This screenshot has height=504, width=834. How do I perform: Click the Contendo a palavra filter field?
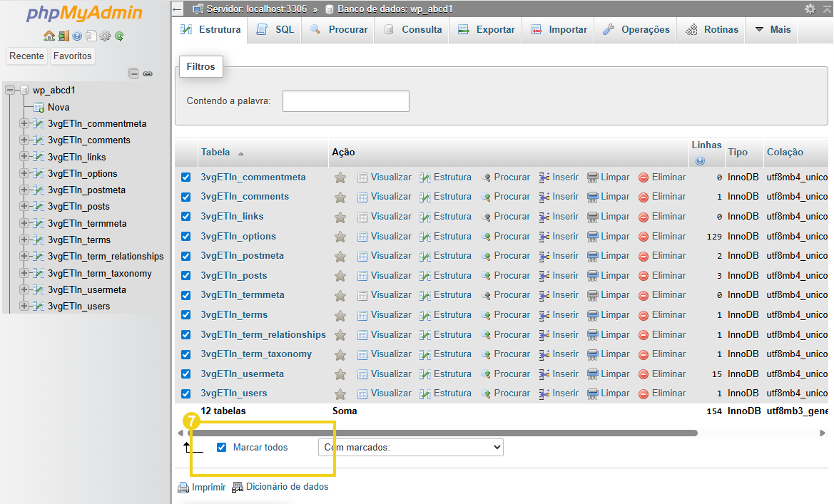pyautogui.click(x=345, y=101)
